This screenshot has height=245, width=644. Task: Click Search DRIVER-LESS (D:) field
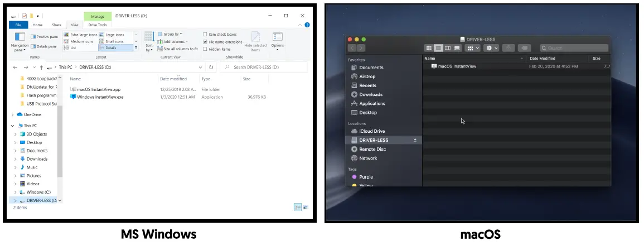coord(264,67)
